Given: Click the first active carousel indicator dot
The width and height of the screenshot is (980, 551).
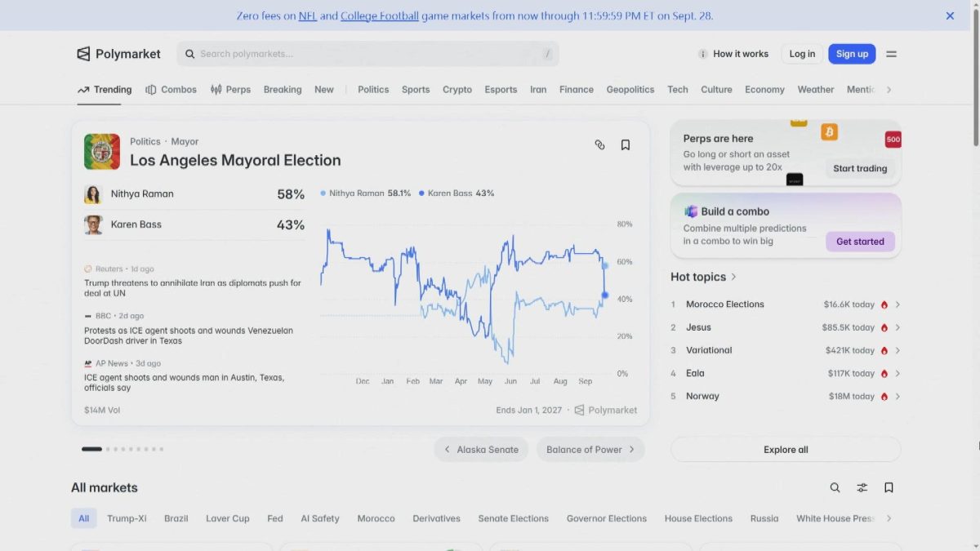Looking at the screenshot, I should 91,449.
